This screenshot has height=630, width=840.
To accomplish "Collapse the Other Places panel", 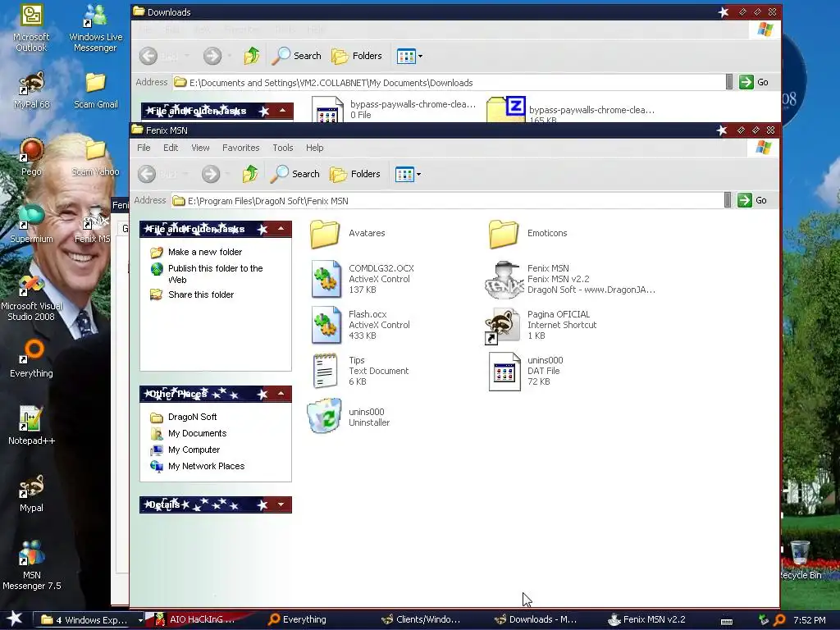I will [281, 394].
